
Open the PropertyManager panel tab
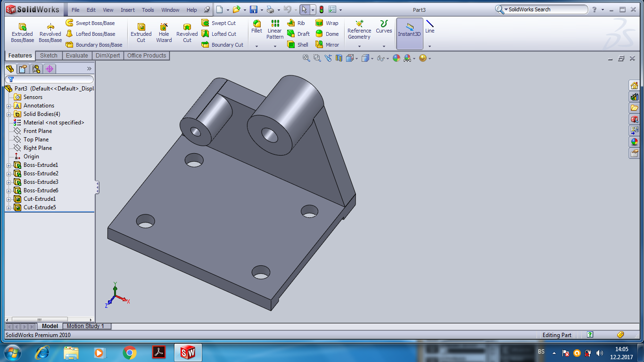pos(23,69)
